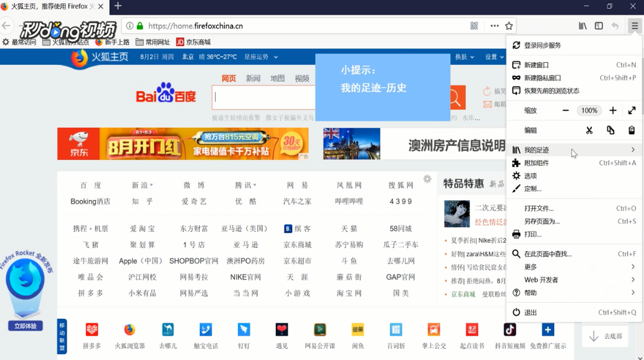Open the Firefox hamburger menu button
The image size is (644, 360).
pyautogui.click(x=635, y=26)
